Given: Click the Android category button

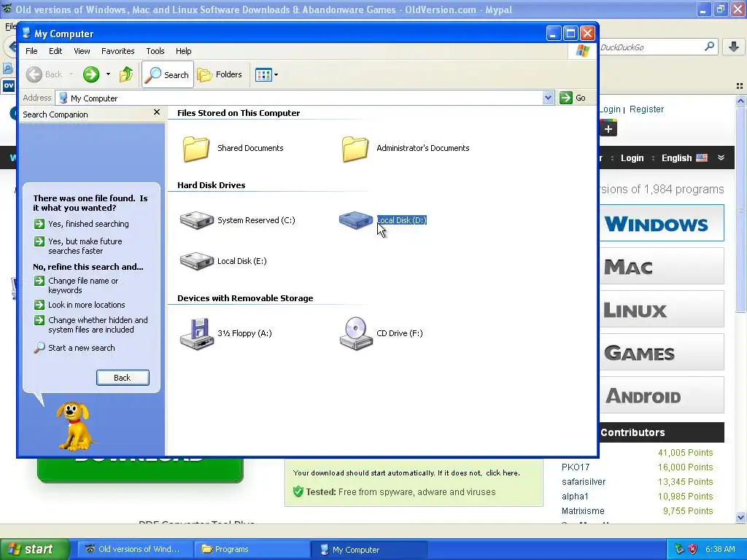Looking at the screenshot, I should [662, 395].
